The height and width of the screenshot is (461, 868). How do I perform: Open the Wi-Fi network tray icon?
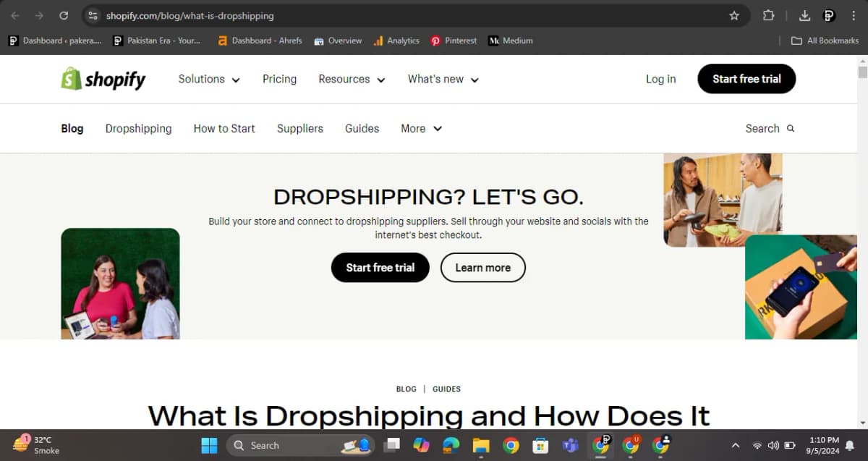[x=757, y=445]
